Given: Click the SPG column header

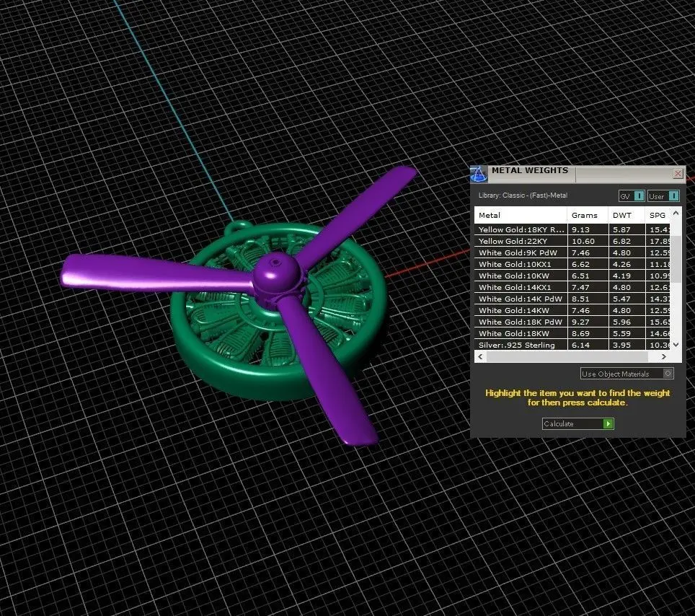Looking at the screenshot, I should [x=658, y=215].
